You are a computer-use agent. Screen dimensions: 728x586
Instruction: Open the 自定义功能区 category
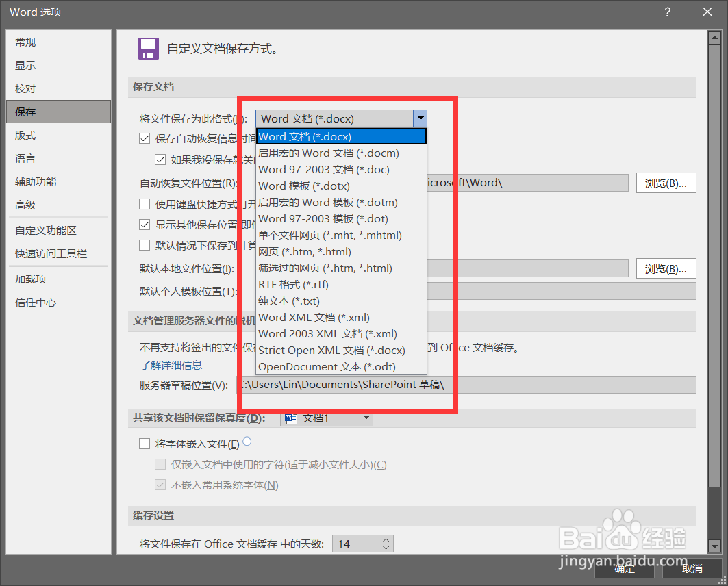click(x=58, y=231)
